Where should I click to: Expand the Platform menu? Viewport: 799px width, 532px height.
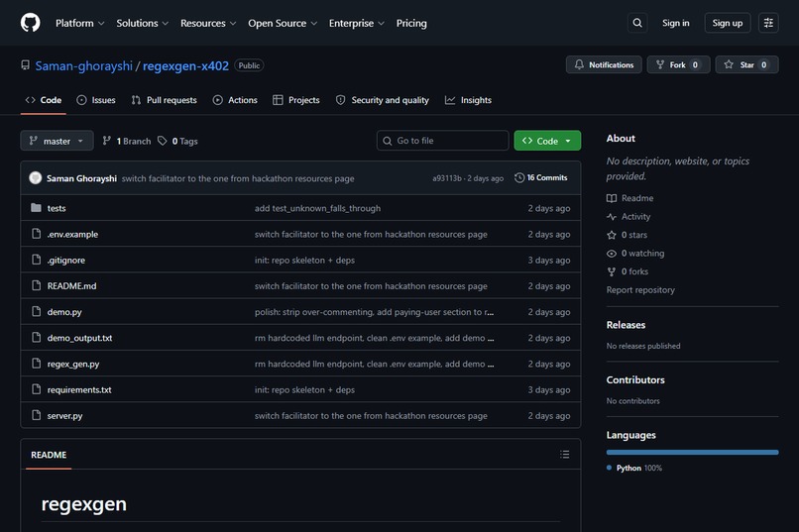pyautogui.click(x=80, y=23)
